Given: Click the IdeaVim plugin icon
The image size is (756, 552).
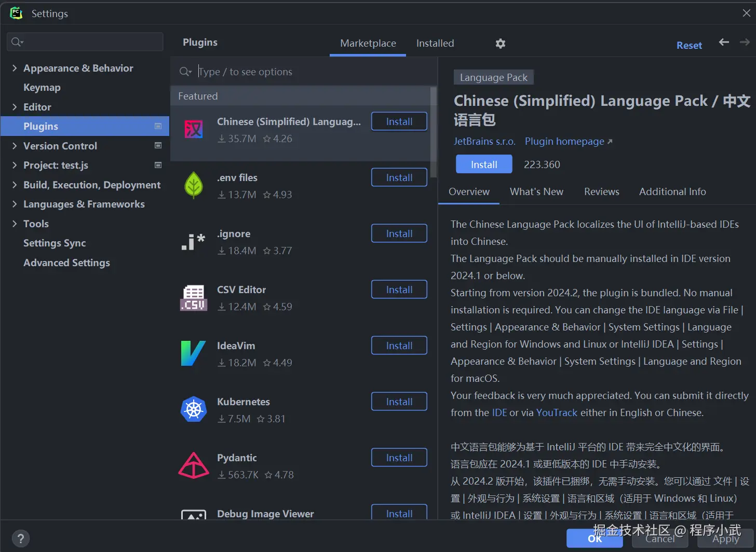Looking at the screenshot, I should [193, 353].
